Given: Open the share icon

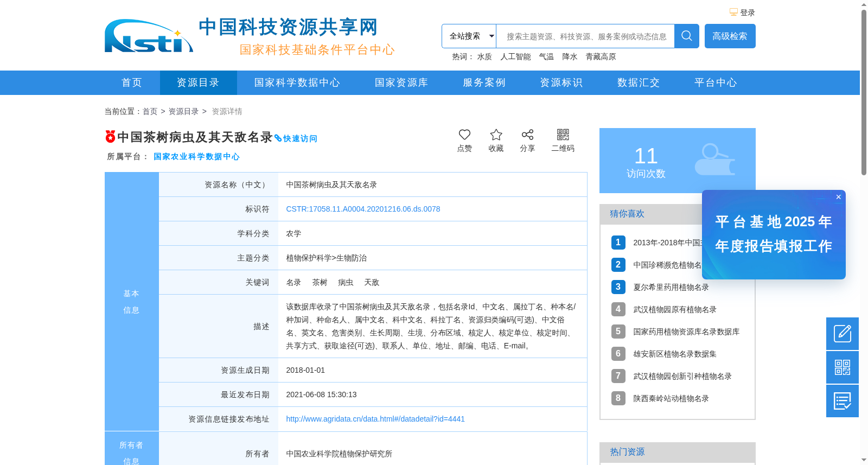Looking at the screenshot, I should click(x=527, y=135).
